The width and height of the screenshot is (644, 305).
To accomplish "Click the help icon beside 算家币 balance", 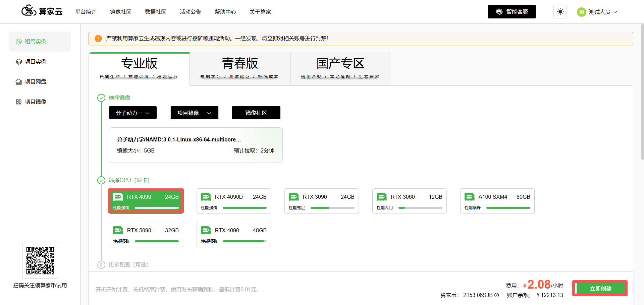I will pos(497,295).
